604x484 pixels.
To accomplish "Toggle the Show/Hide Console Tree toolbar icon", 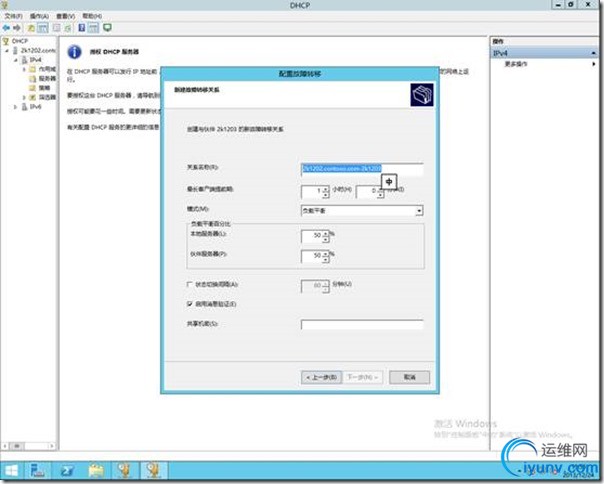I will tap(42, 28).
